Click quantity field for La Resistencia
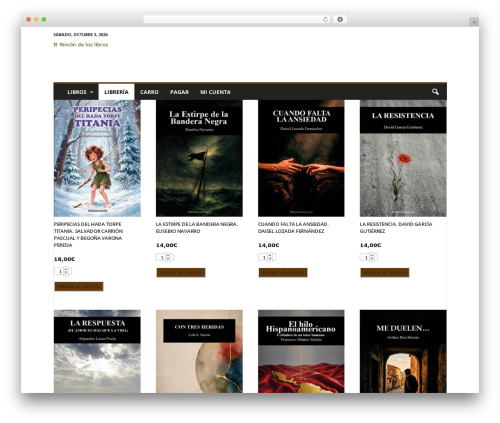Viewport: 500px width, 423px height. (368, 257)
